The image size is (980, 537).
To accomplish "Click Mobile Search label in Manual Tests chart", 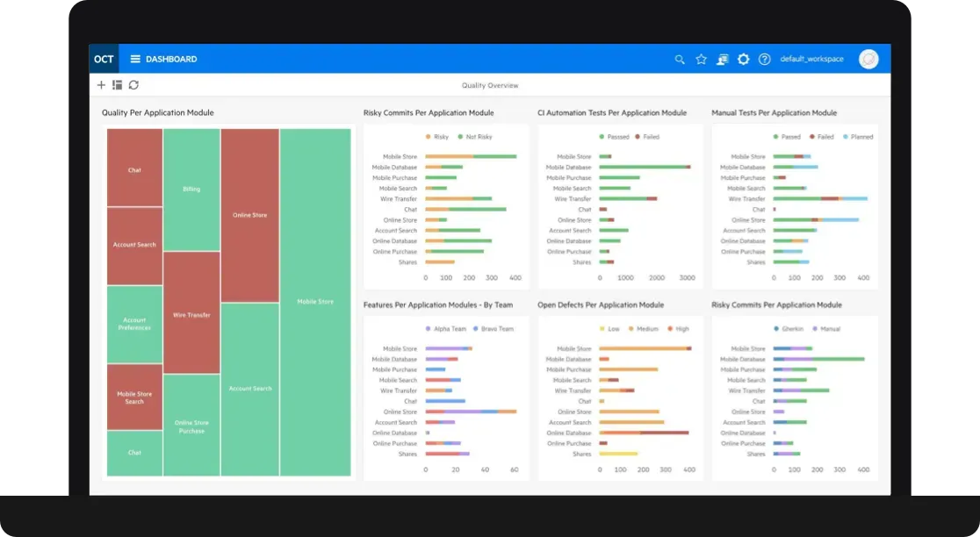I will [746, 189].
